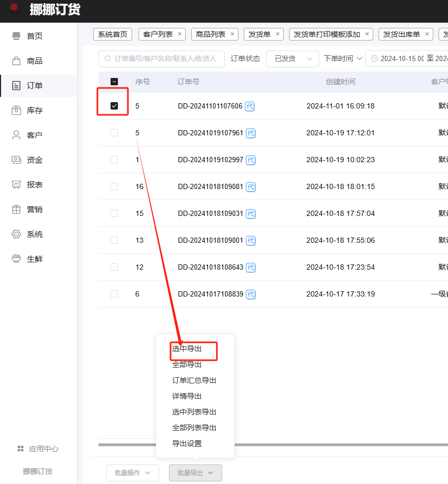The width and height of the screenshot is (448, 484).
Task: Open the 批量操作 dropdown button
Action: [133, 472]
